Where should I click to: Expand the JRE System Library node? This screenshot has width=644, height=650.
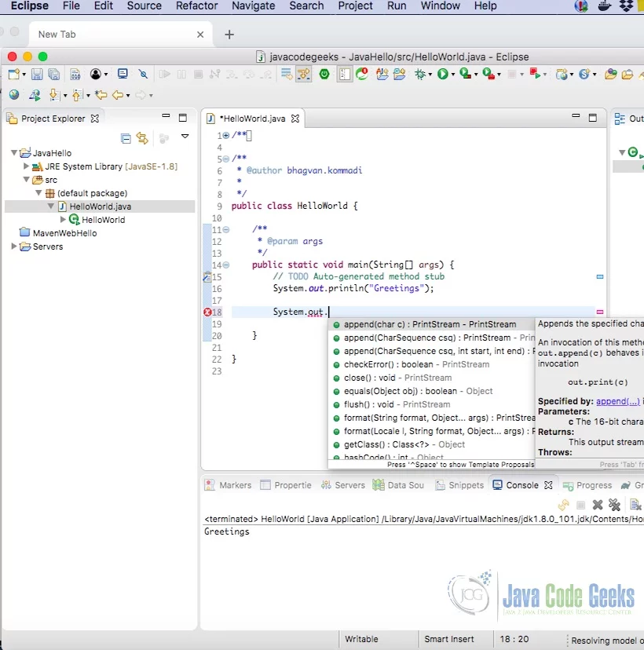coord(26,166)
